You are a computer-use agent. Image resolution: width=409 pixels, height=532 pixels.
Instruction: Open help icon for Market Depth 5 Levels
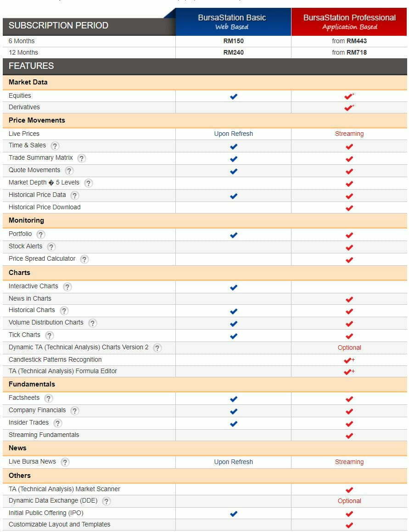(89, 183)
